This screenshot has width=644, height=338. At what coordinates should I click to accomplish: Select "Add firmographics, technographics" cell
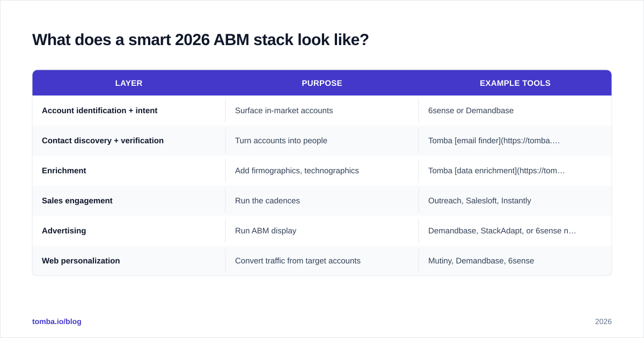click(322, 171)
